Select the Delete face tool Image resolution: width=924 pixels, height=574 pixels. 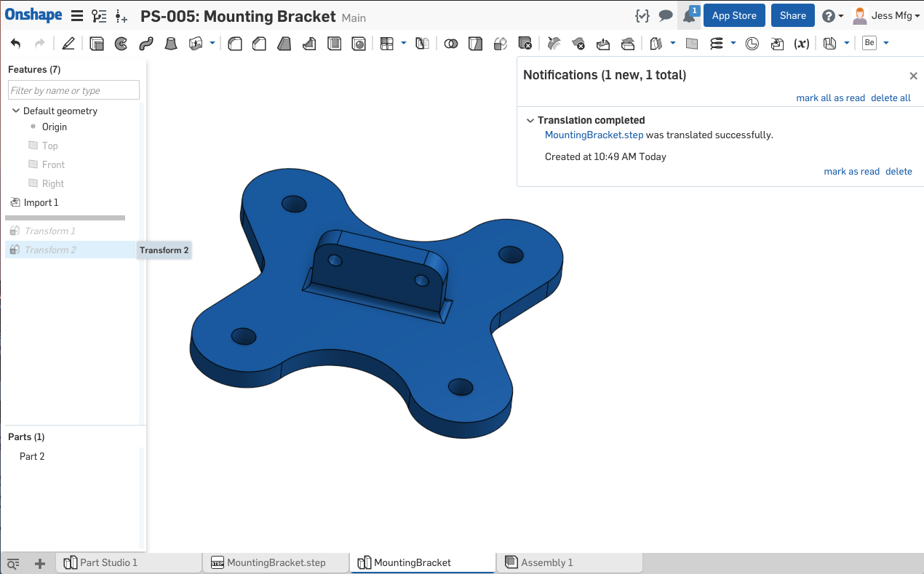point(578,44)
